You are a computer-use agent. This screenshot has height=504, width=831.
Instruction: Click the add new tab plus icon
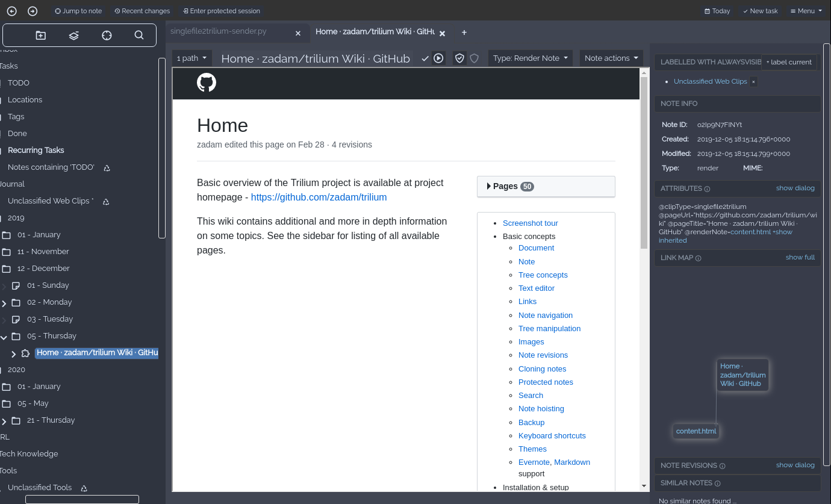[464, 33]
